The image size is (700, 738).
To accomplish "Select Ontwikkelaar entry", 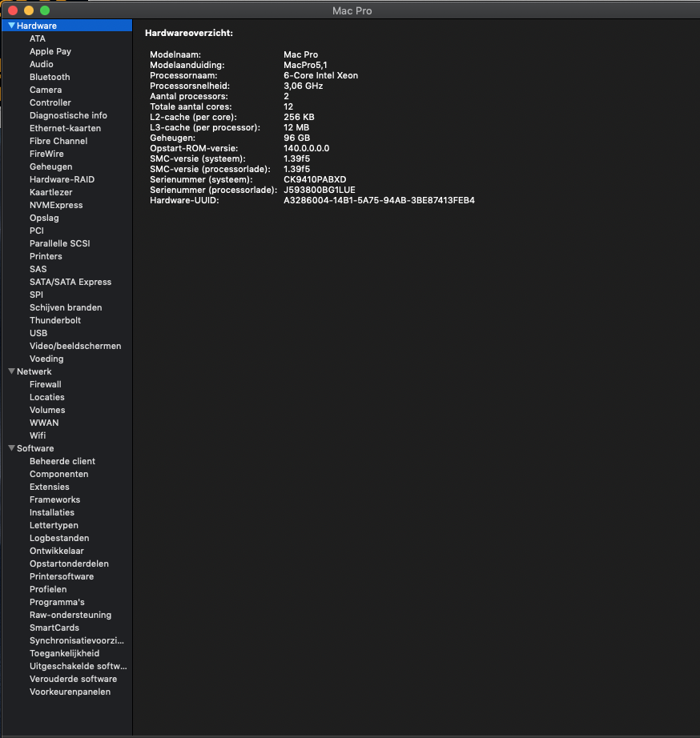I will 57,551.
